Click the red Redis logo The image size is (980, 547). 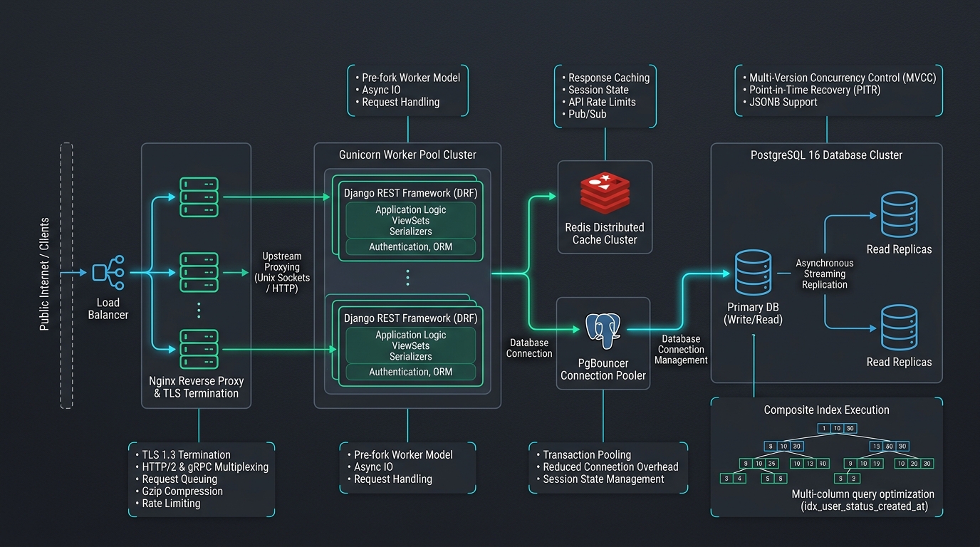pos(605,194)
